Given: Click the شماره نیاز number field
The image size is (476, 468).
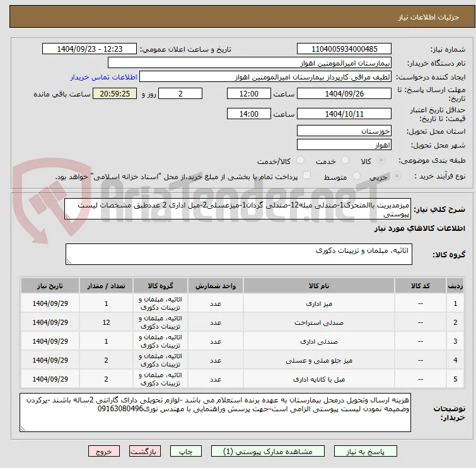Looking at the screenshot, I should click(344, 49).
